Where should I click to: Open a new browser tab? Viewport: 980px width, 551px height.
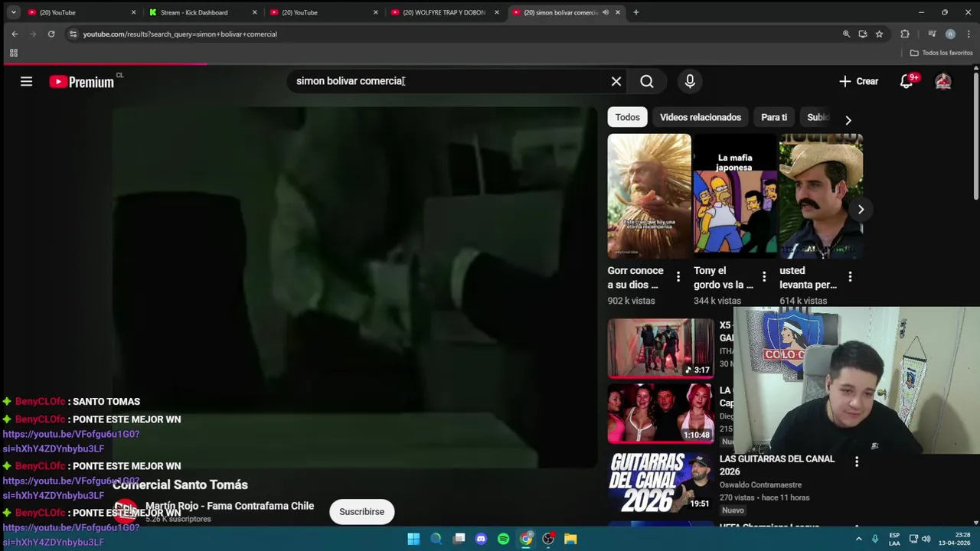635,12
